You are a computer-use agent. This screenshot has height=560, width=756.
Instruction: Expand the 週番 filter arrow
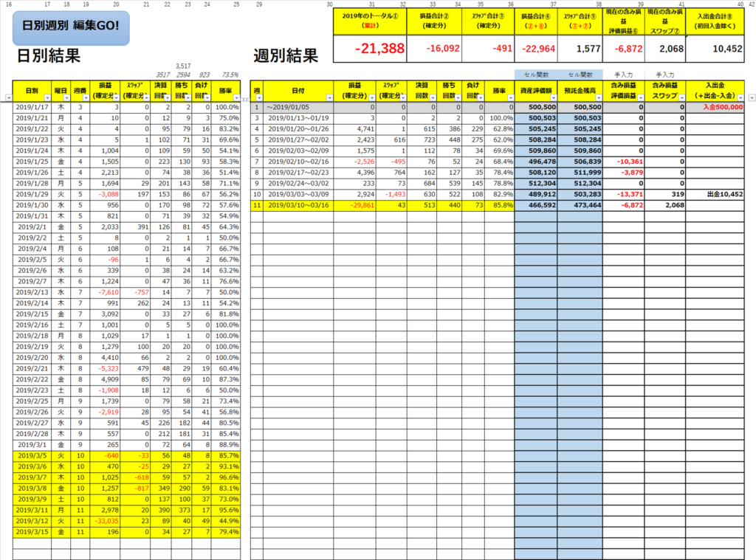click(85, 97)
